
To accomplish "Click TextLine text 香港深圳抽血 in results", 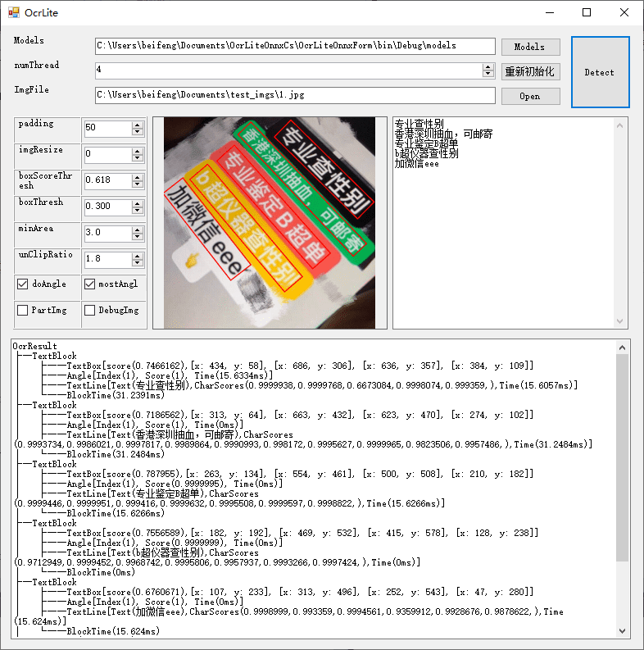I will pos(165,435).
